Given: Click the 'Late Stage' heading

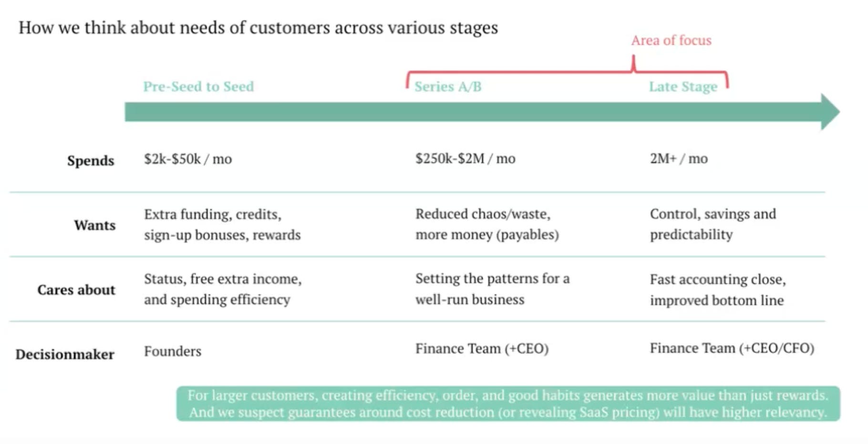Looking at the screenshot, I should click(x=683, y=87).
